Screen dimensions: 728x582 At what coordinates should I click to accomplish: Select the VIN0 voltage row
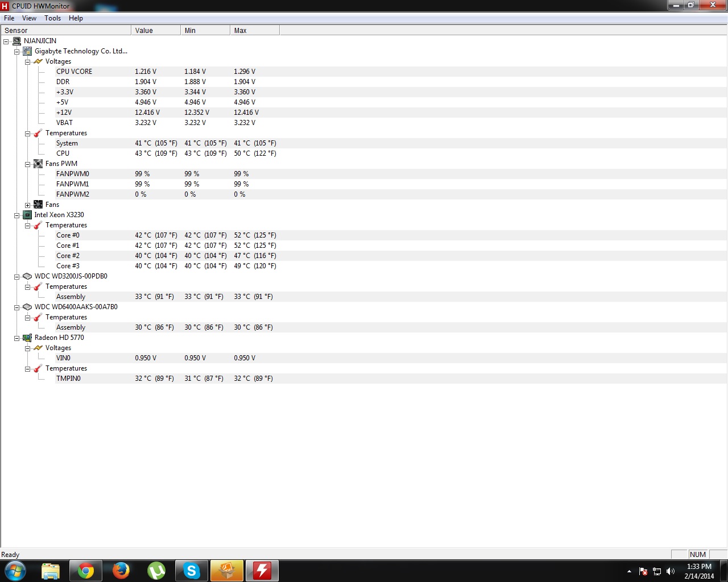[x=391, y=358]
